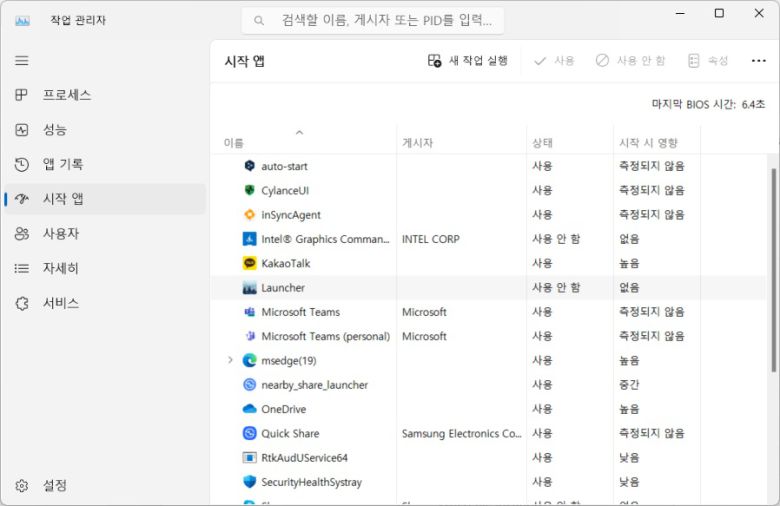Click 높음 impact of KakaoTalk
Image resolution: width=780 pixels, height=506 pixels.
tap(629, 263)
